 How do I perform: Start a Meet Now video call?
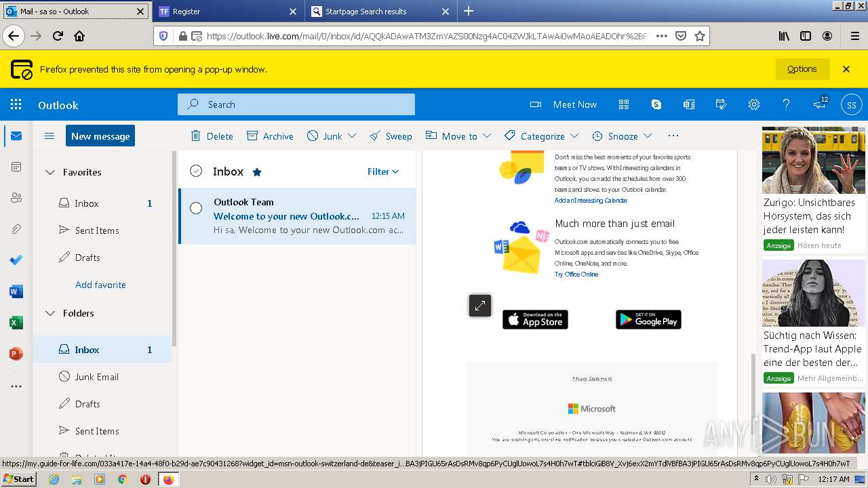(564, 104)
